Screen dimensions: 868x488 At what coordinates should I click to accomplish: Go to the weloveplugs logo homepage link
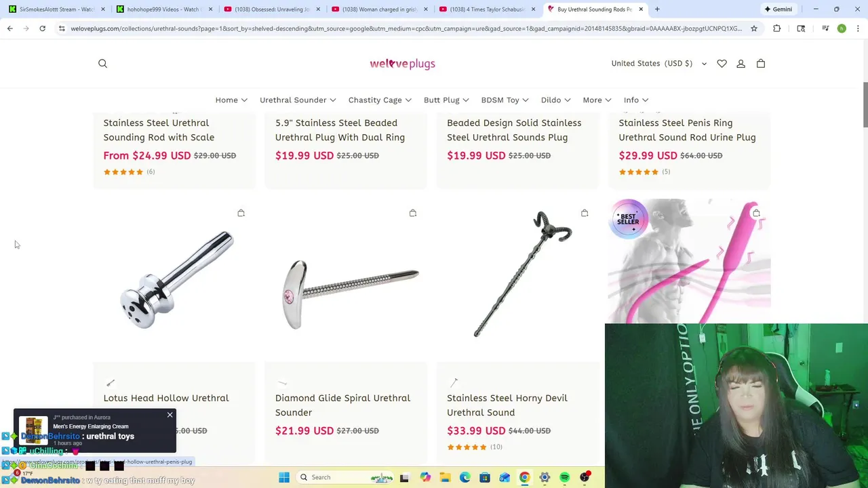[x=402, y=64]
